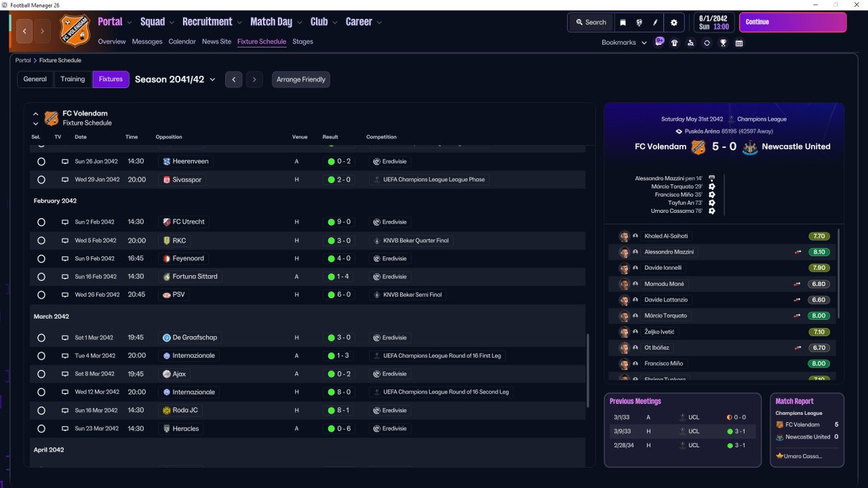Open the Squad menu dropdown arrow

click(x=172, y=22)
